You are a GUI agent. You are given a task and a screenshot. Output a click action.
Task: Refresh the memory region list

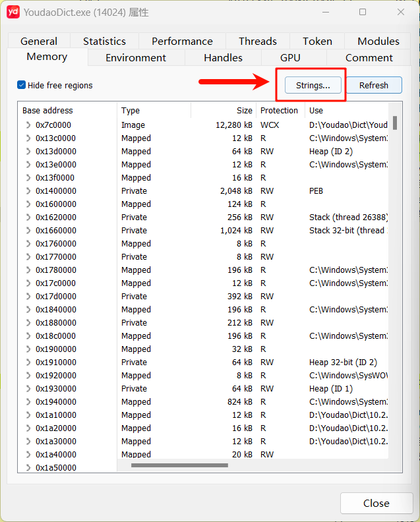pyautogui.click(x=374, y=85)
